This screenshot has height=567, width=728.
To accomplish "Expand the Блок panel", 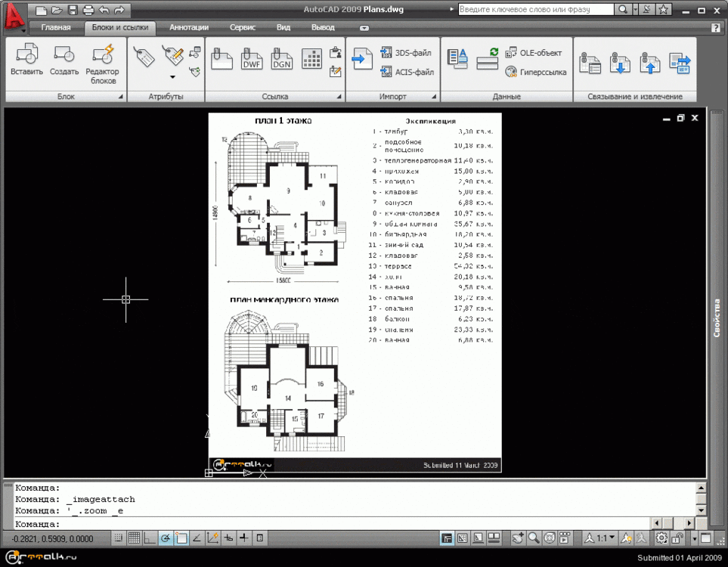I will point(120,98).
